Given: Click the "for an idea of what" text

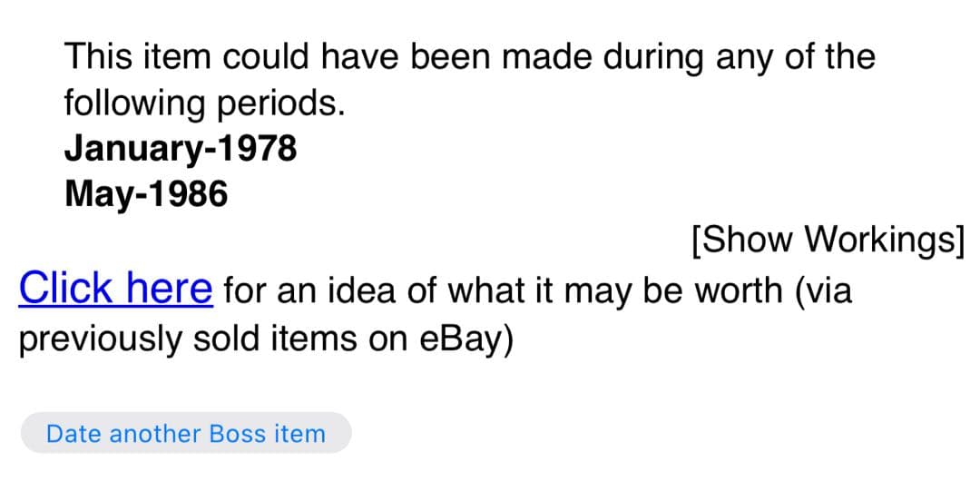Looking at the screenshot, I should 388,291.
